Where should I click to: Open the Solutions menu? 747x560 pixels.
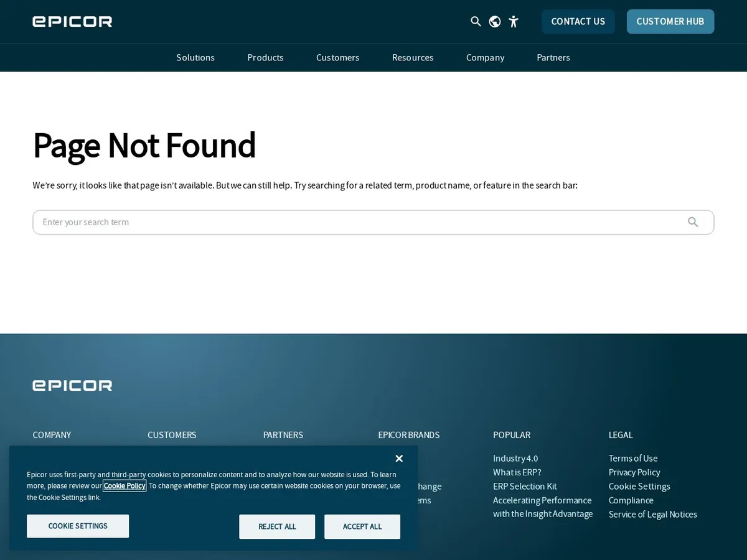point(195,57)
